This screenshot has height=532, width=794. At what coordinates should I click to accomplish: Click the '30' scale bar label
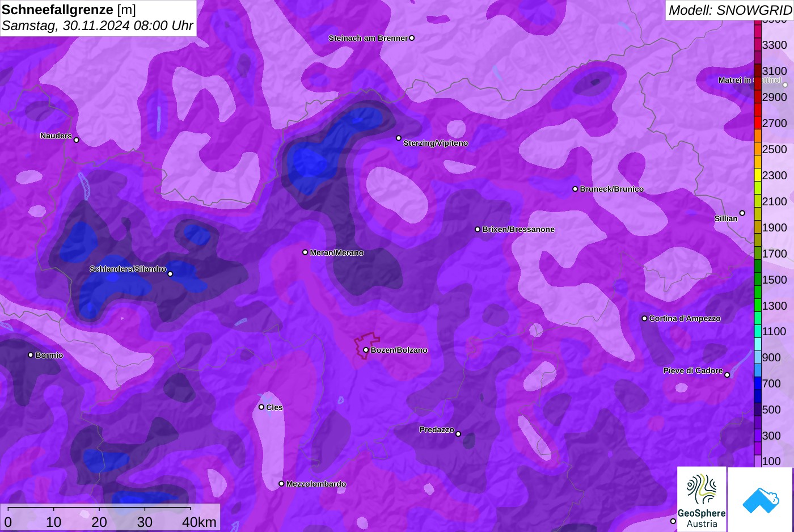pos(145,522)
